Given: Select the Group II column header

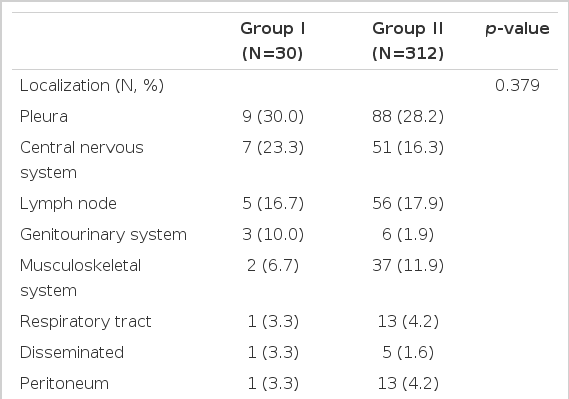Looking at the screenshot, I should click(x=408, y=41).
